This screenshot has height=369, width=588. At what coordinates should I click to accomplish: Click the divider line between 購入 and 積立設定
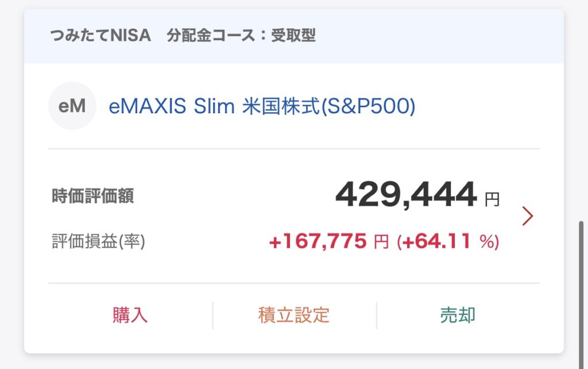(212, 316)
